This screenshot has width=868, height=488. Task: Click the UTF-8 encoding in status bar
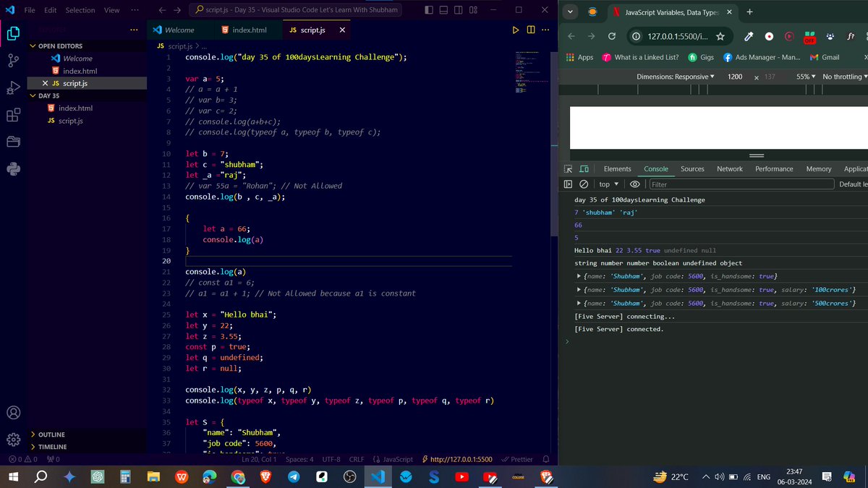[x=331, y=459]
